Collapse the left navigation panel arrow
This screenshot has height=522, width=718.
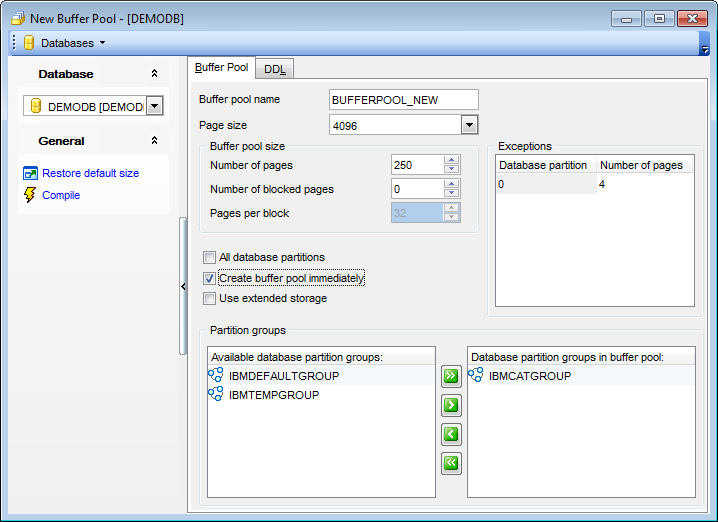tap(183, 287)
